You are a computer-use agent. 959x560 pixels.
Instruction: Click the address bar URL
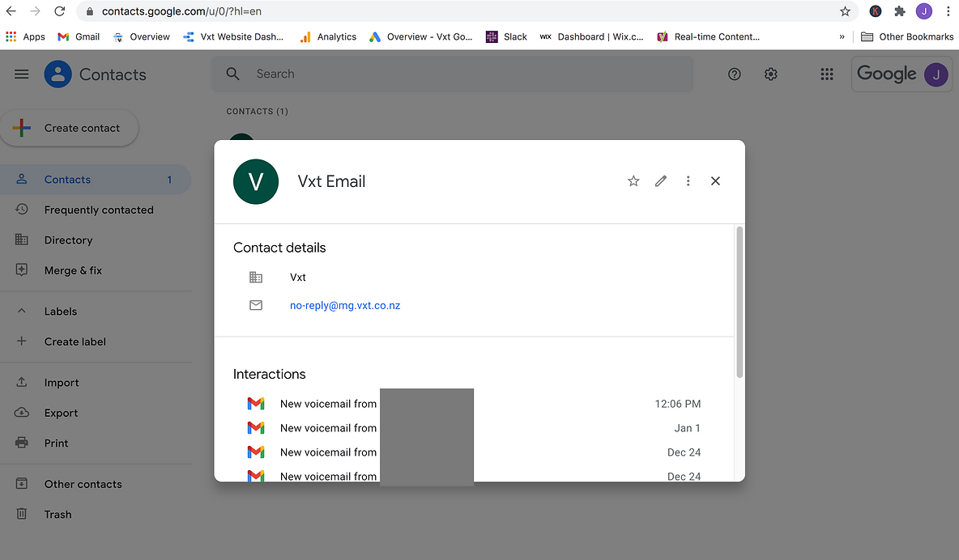[181, 11]
